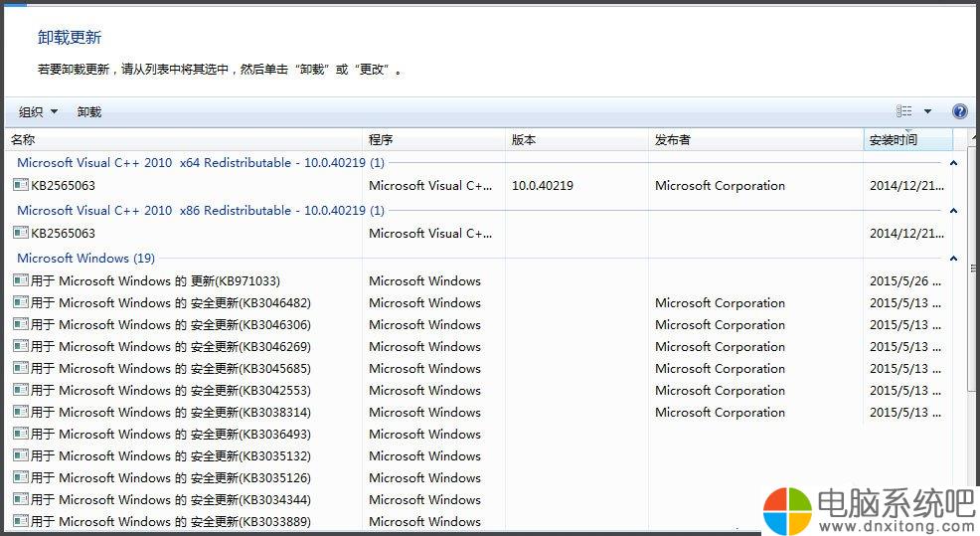The height and width of the screenshot is (536, 980).
Task: Select Microsoft Windows (19) group header
Action: click(x=85, y=258)
